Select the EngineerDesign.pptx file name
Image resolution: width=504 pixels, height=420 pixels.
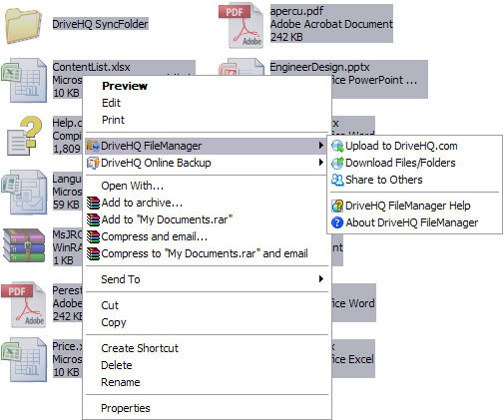click(x=319, y=67)
